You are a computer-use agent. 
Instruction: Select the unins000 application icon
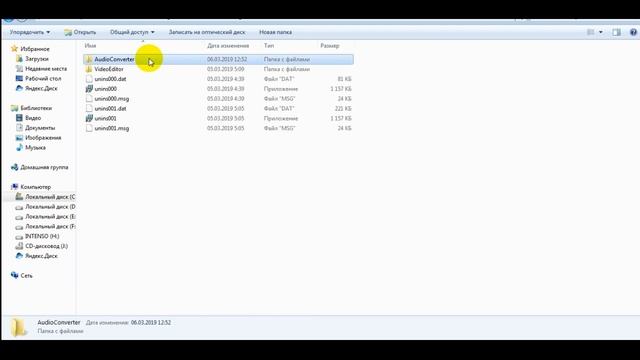(x=89, y=89)
